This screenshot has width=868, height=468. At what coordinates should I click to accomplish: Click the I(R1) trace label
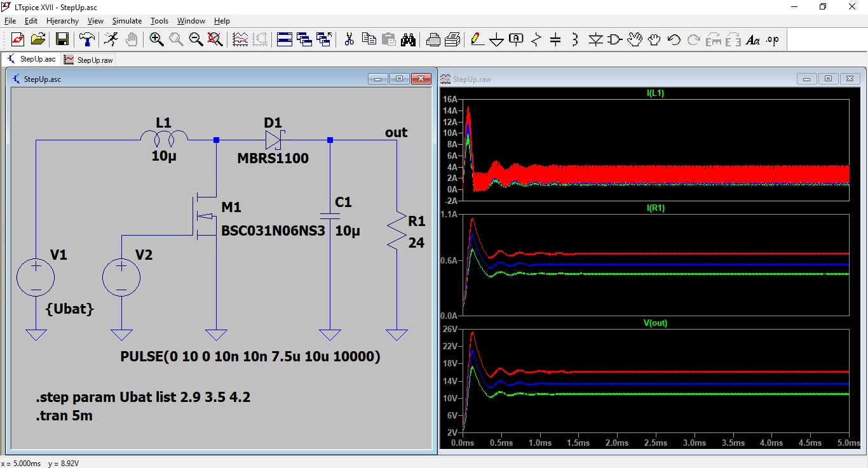[655, 208]
